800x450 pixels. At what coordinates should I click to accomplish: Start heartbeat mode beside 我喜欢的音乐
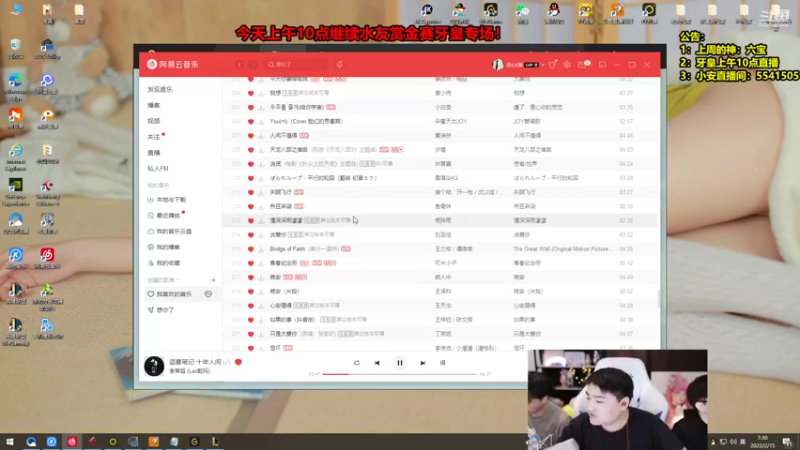click(x=208, y=294)
